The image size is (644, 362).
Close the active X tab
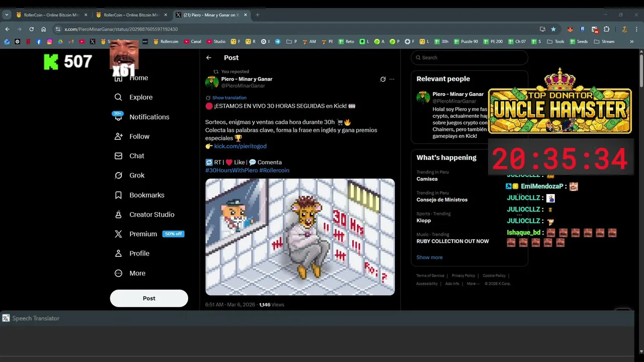pos(246,15)
